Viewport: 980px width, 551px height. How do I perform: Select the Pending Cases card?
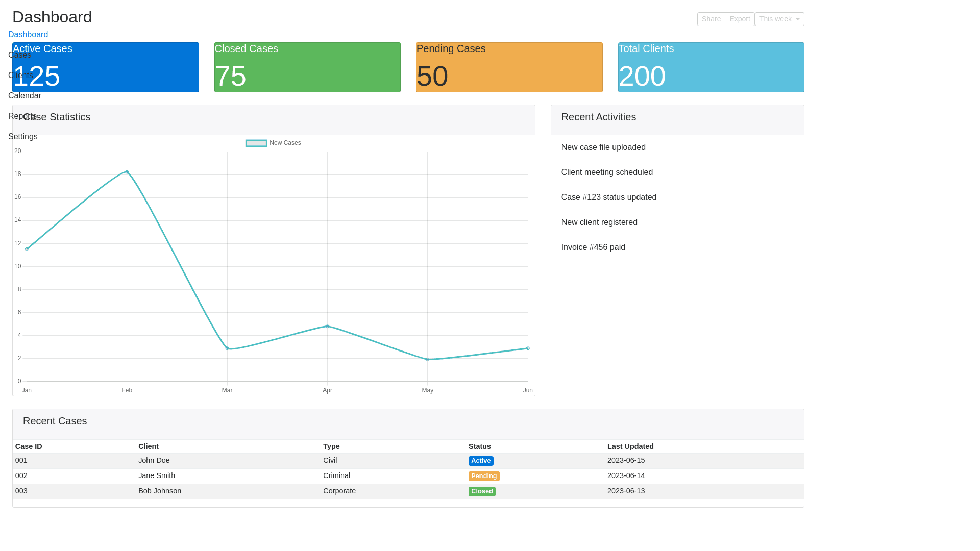pyautogui.click(x=509, y=67)
